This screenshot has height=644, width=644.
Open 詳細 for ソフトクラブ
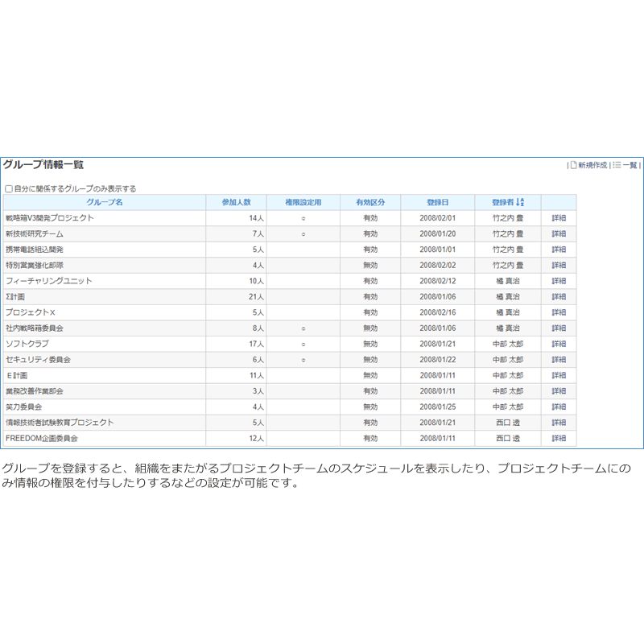(559, 344)
